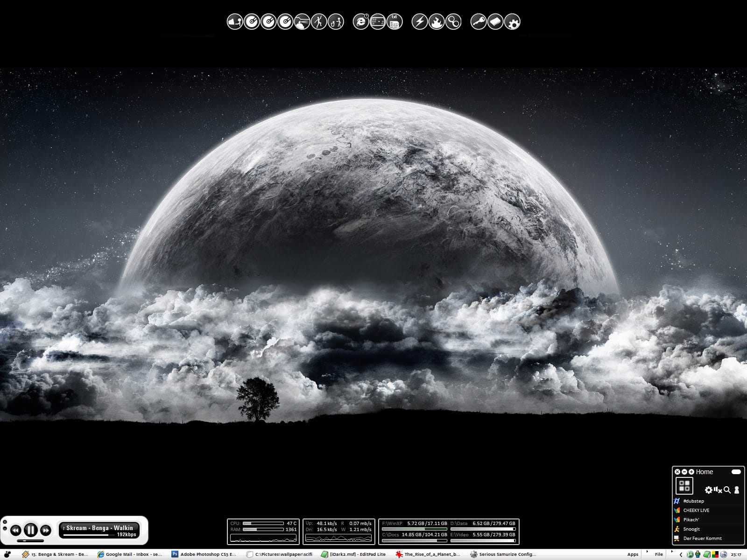This screenshot has width=747, height=560.
Task: Switch to Adobe Photoshop CS3 taskbar item
Action: [204, 554]
